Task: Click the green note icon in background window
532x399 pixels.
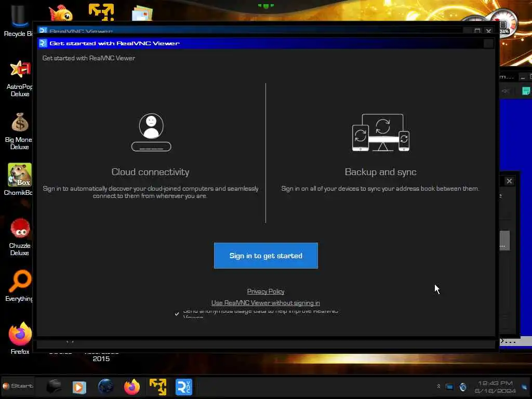Action: [526, 91]
